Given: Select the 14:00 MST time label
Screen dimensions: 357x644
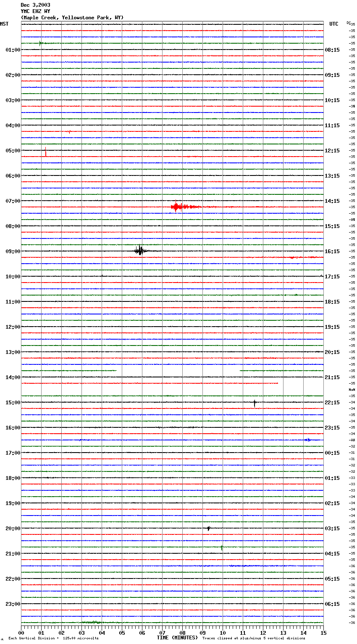Looking at the screenshot, I should click(x=13, y=377).
